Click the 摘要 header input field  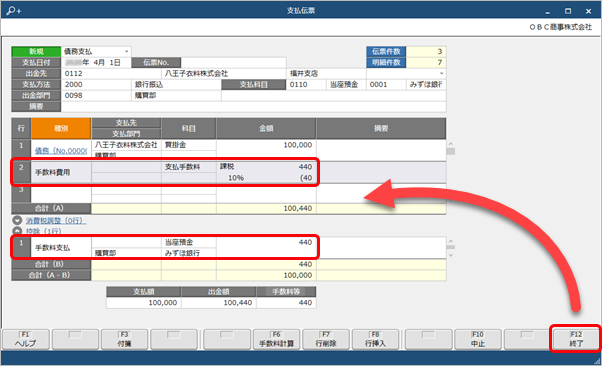253,106
